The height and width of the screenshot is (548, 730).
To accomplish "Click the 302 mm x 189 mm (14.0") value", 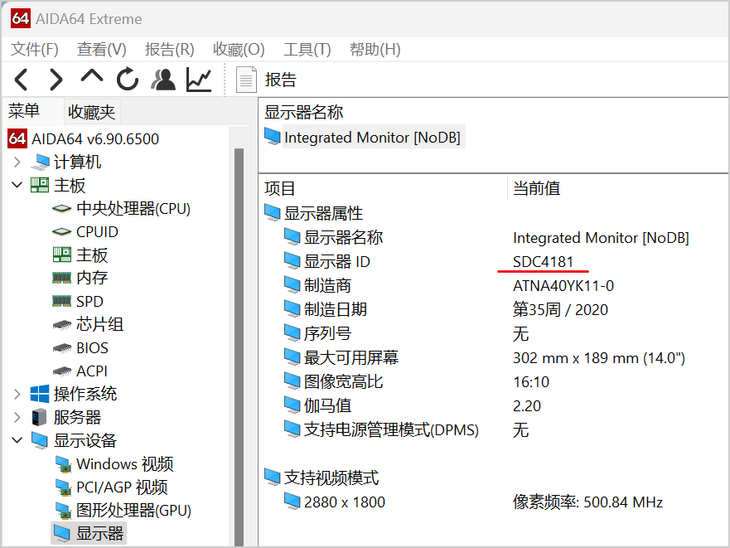I will 599,358.
